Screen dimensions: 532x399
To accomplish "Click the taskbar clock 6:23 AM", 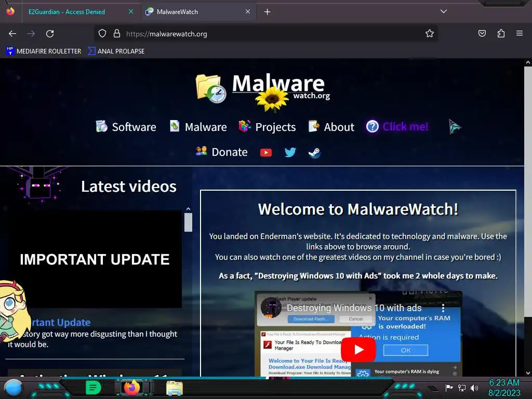I will point(504,382).
